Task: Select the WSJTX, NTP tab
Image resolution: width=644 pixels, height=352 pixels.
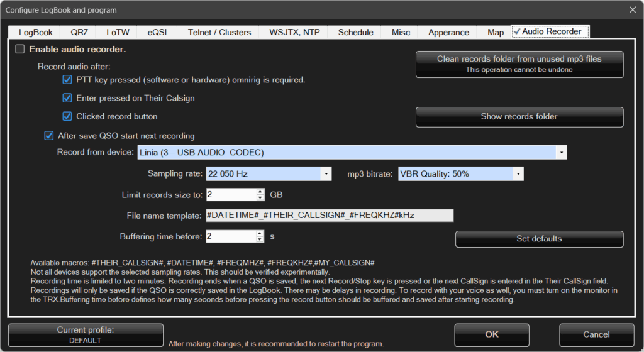Action: click(x=294, y=32)
